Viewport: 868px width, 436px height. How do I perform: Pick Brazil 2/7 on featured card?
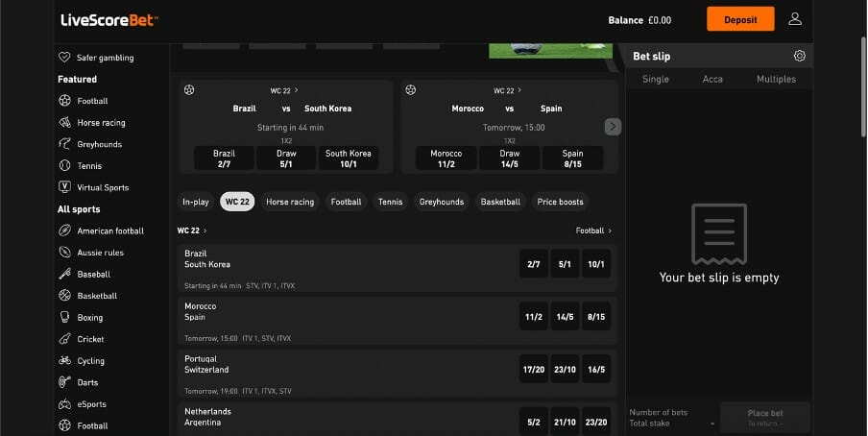(224, 158)
